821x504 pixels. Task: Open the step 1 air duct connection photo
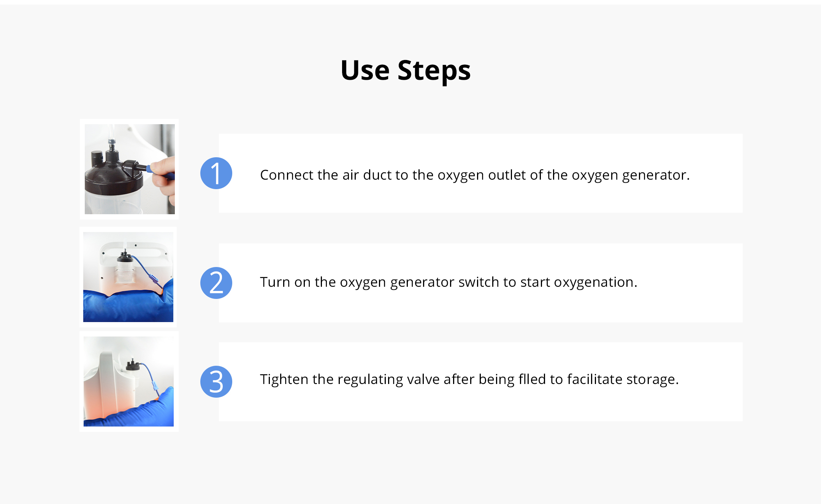click(130, 169)
